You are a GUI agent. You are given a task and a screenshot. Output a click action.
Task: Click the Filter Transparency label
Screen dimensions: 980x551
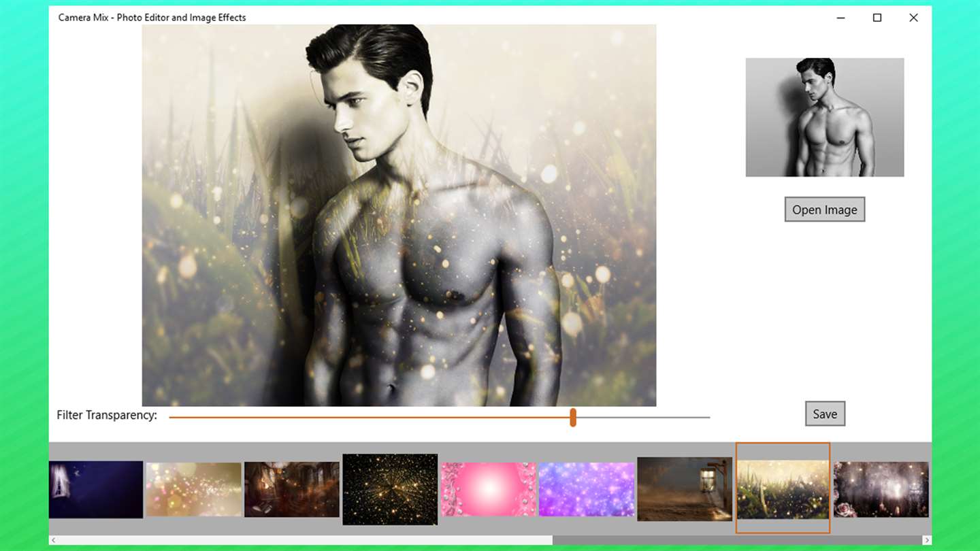click(x=107, y=415)
